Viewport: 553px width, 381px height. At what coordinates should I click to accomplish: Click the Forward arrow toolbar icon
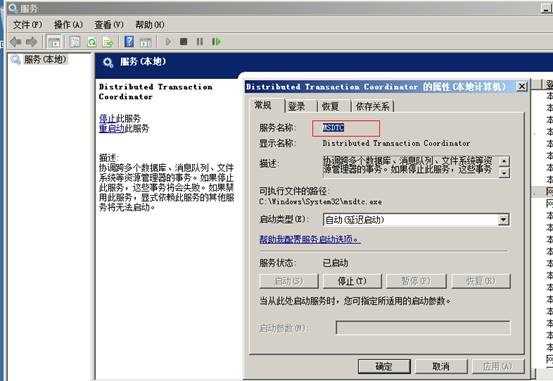pos(32,42)
